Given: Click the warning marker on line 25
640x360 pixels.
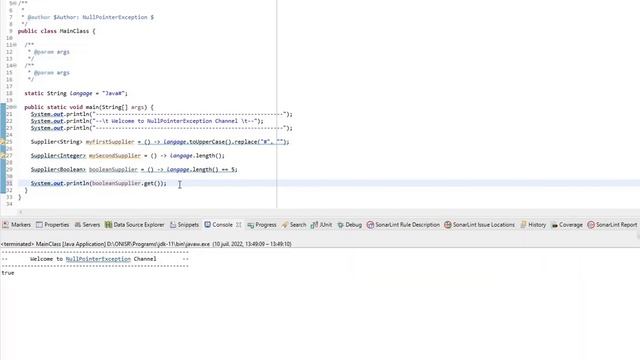Looking at the screenshot, I should pyautogui.click(x=2, y=142).
